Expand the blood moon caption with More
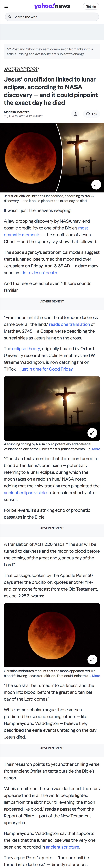104x868 pixels. (x=96, y=676)
